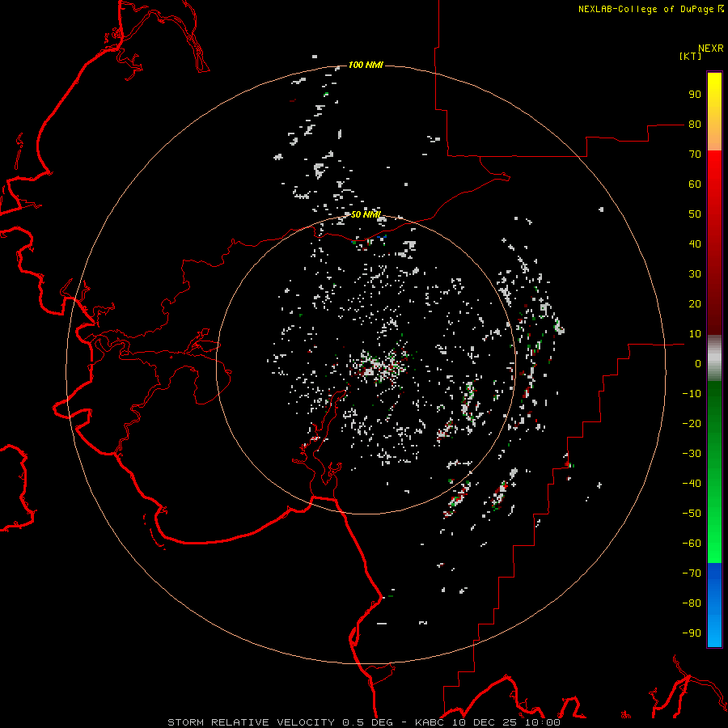The height and width of the screenshot is (728, 728).
Task: Click the positive 40 scale value
Action: coord(695,244)
